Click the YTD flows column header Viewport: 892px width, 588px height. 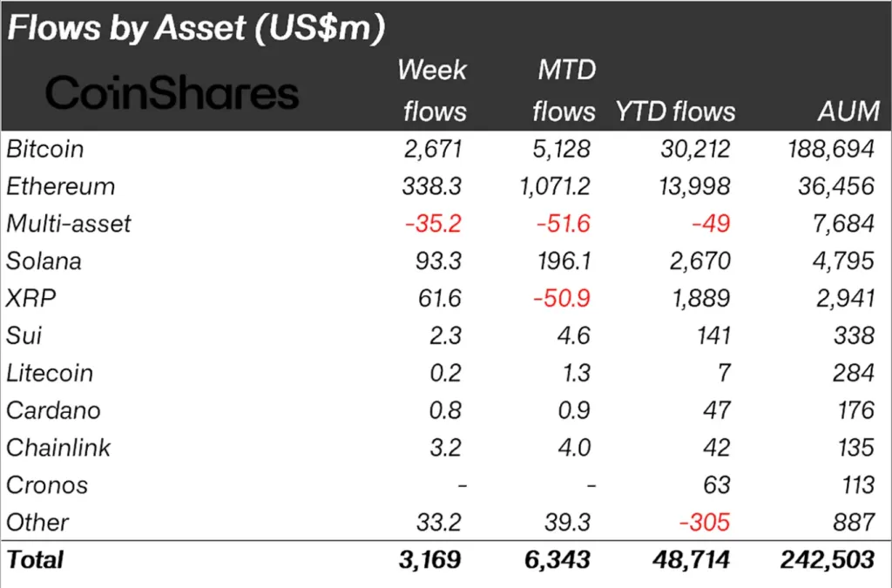tap(675, 112)
